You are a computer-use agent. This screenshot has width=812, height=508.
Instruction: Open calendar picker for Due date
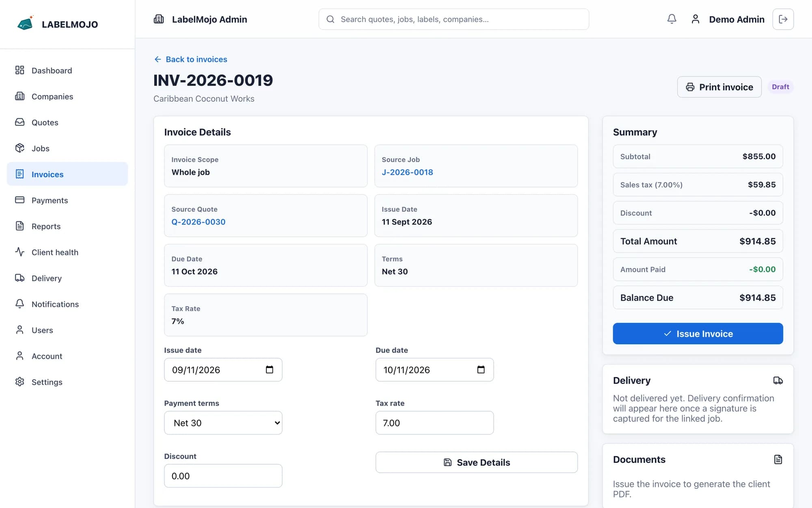tap(481, 369)
